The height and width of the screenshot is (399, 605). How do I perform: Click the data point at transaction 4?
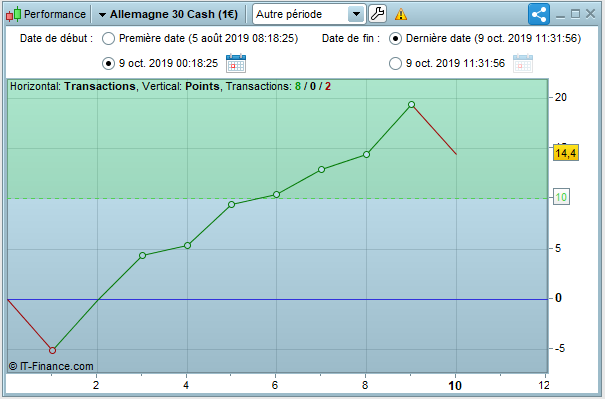pyautogui.click(x=188, y=245)
